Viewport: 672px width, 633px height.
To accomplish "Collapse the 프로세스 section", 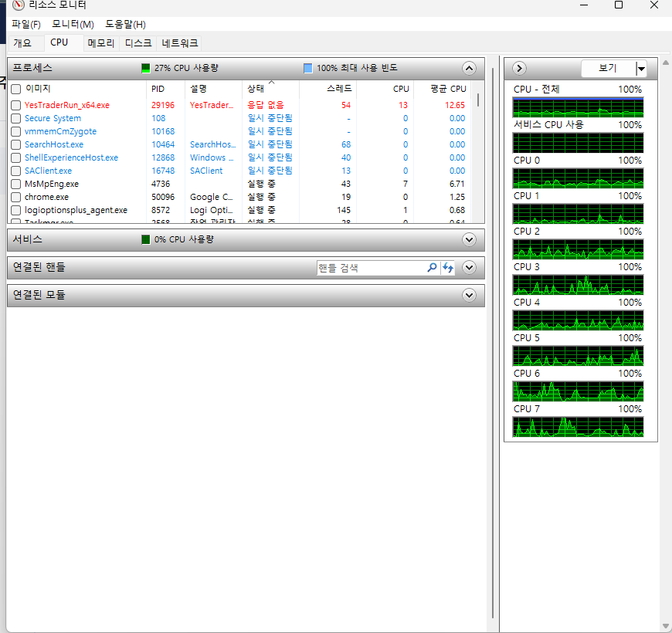I will (469, 69).
